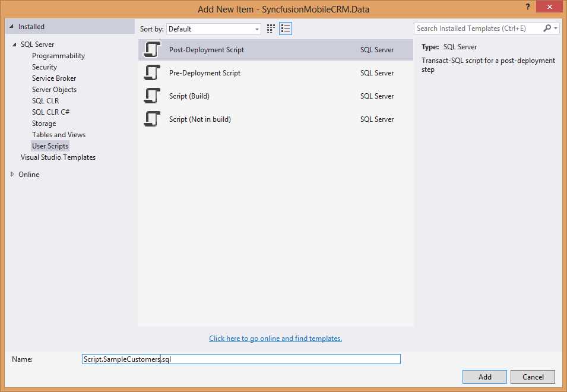Open the help question mark button
This screenshot has height=392, width=567.
pos(528,7)
